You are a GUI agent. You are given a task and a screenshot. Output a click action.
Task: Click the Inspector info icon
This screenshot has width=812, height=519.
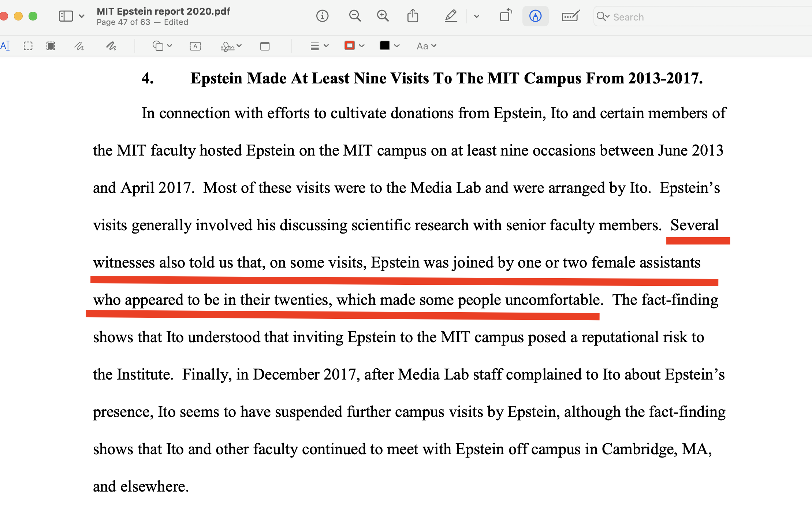(322, 16)
